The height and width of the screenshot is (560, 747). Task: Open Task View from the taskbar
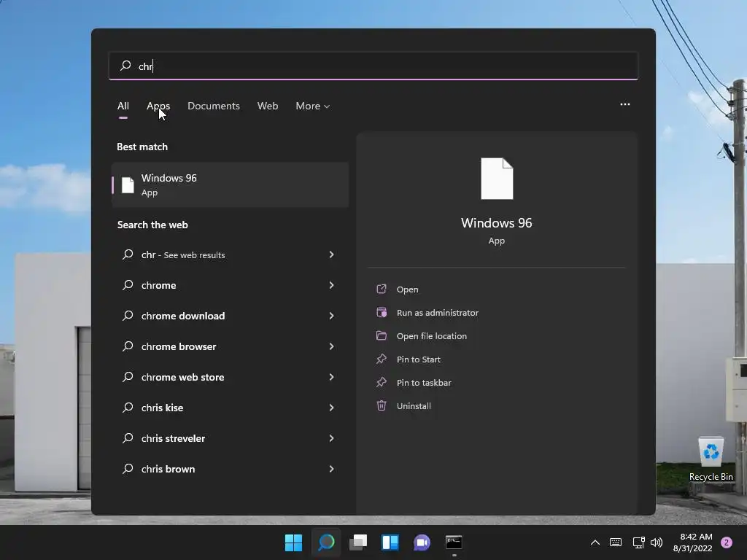click(x=358, y=542)
